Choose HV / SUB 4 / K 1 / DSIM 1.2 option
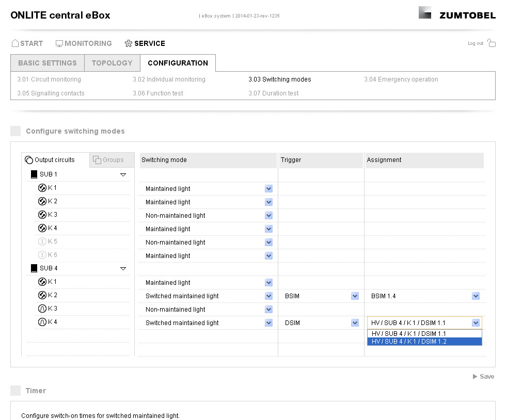 [424, 341]
